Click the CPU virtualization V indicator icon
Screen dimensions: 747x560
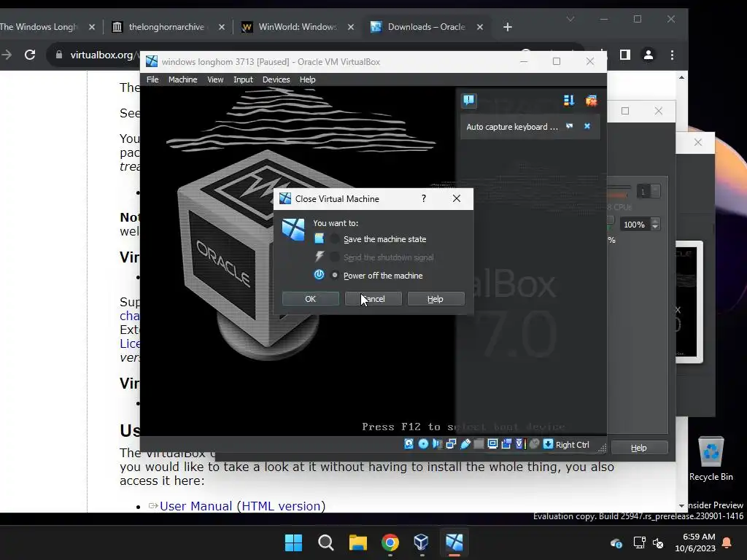(x=519, y=444)
